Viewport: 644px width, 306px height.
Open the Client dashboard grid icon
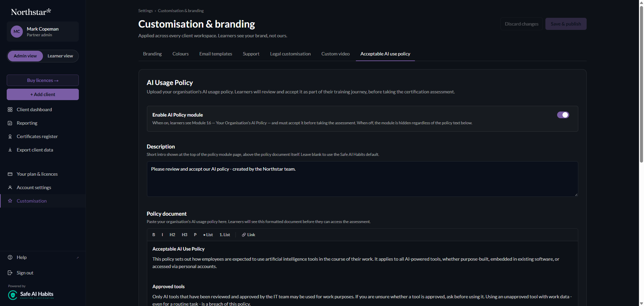[10, 110]
